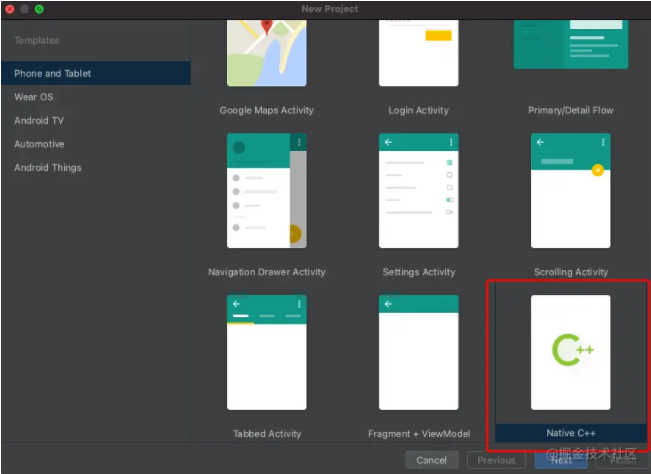Switch to the Wear OS templates category

tap(96, 97)
